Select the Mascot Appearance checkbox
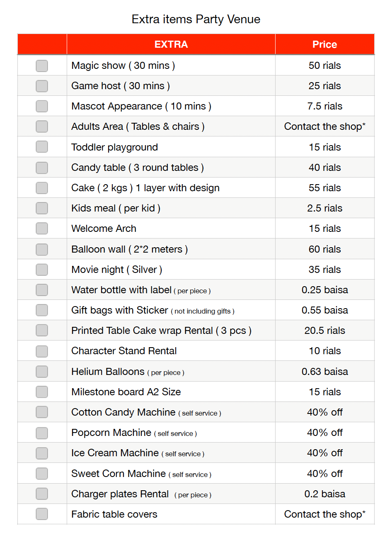Screen dimensions: 392x545 [42, 106]
